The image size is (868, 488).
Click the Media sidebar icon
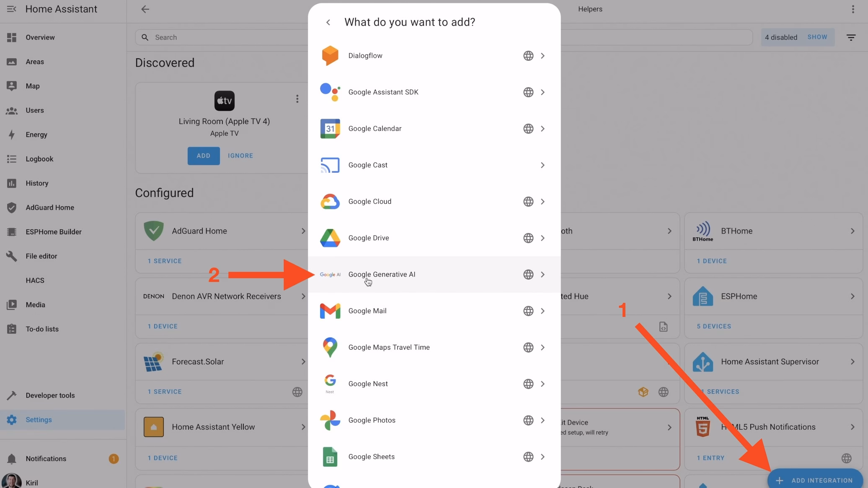tap(12, 305)
